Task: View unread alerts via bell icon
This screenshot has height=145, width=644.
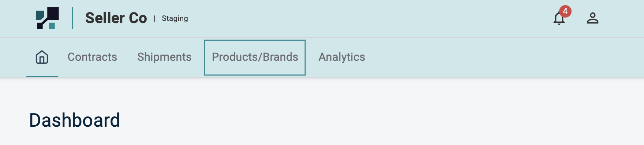Action: 559,18
